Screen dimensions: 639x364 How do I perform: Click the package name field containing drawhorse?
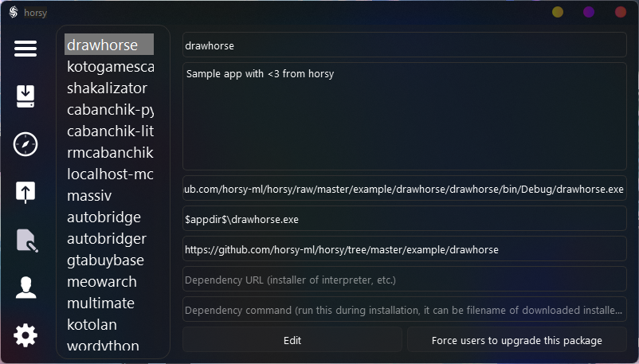404,45
